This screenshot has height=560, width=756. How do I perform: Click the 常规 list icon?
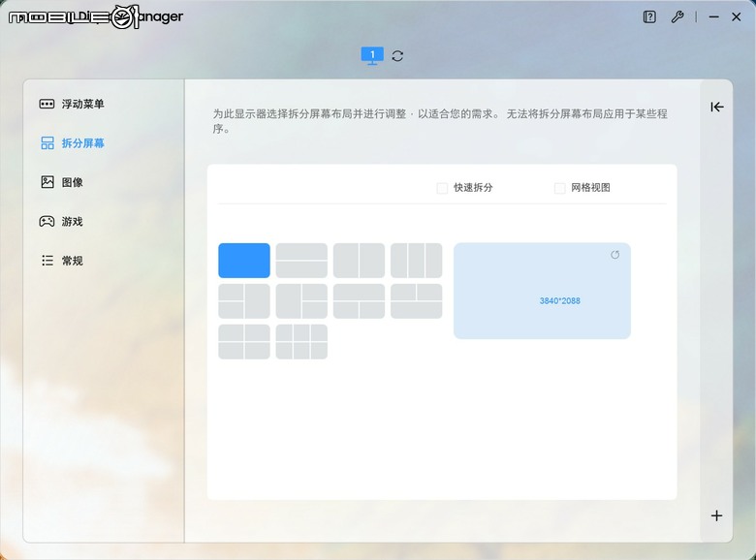(x=47, y=261)
